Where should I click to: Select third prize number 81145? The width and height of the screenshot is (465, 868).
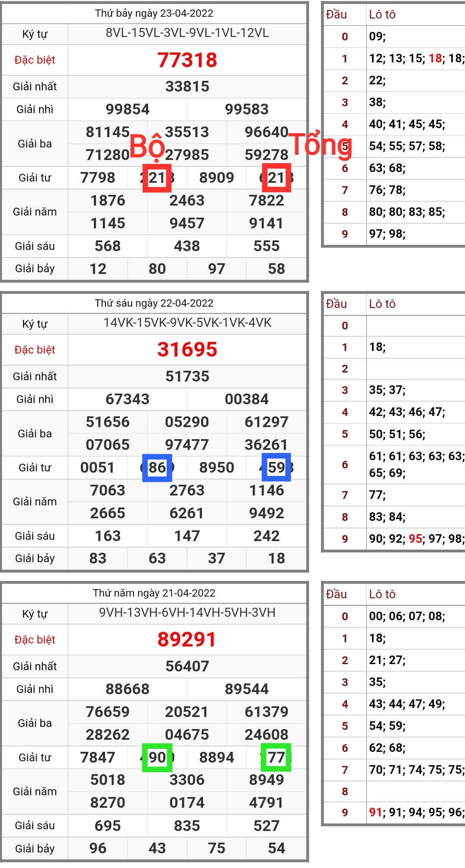point(108,132)
